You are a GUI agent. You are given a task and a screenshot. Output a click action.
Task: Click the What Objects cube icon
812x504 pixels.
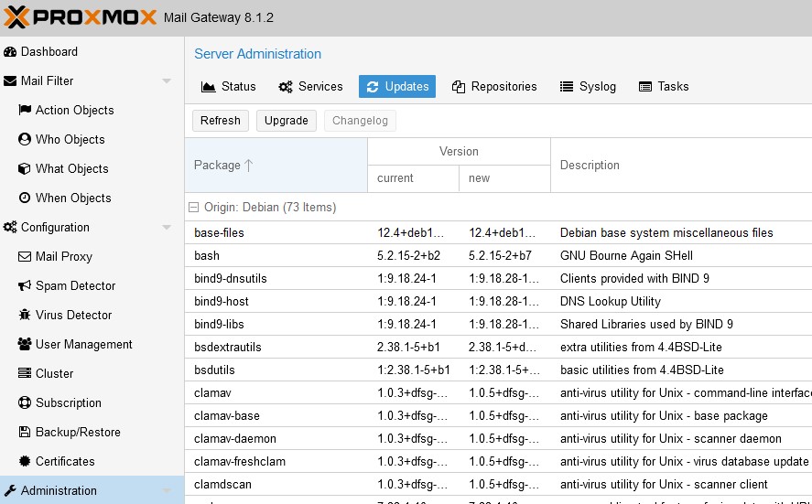click(25, 168)
